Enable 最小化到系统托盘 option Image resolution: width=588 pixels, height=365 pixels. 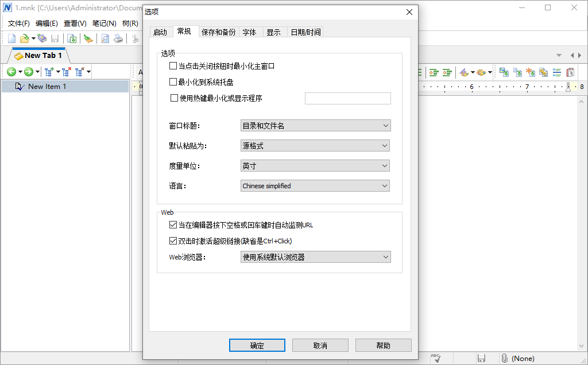[x=173, y=81]
